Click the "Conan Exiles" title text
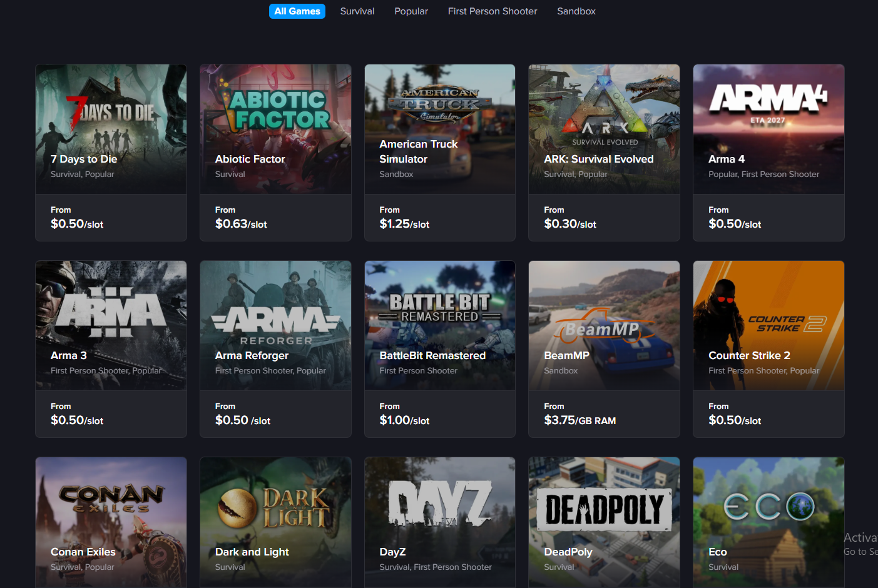The height and width of the screenshot is (588, 878). click(x=83, y=552)
